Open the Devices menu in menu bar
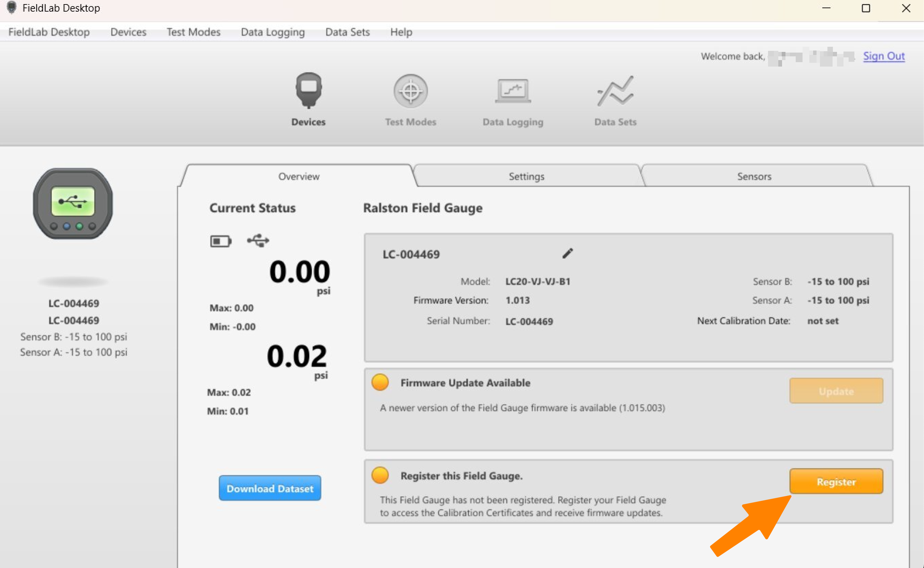The image size is (924, 568). (x=128, y=32)
